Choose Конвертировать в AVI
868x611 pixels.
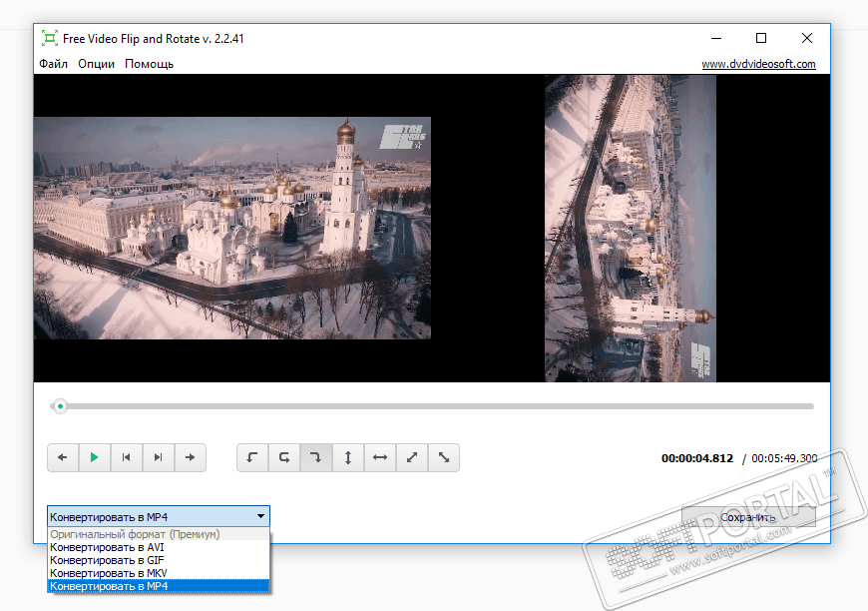pos(159,547)
